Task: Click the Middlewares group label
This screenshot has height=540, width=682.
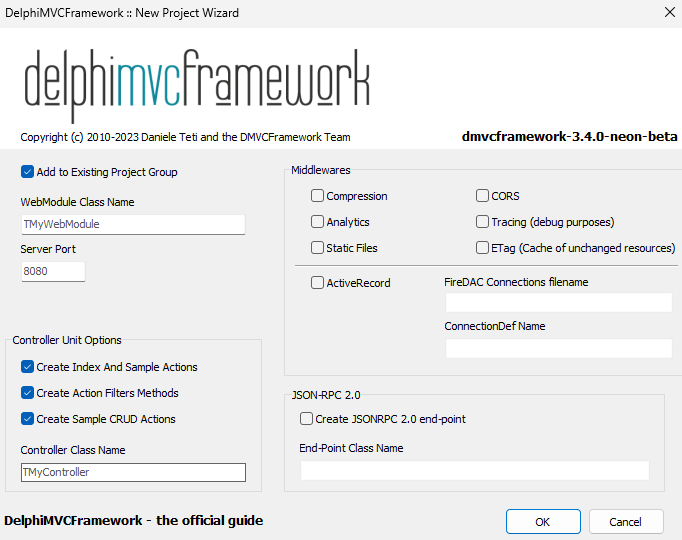Action: 321,170
